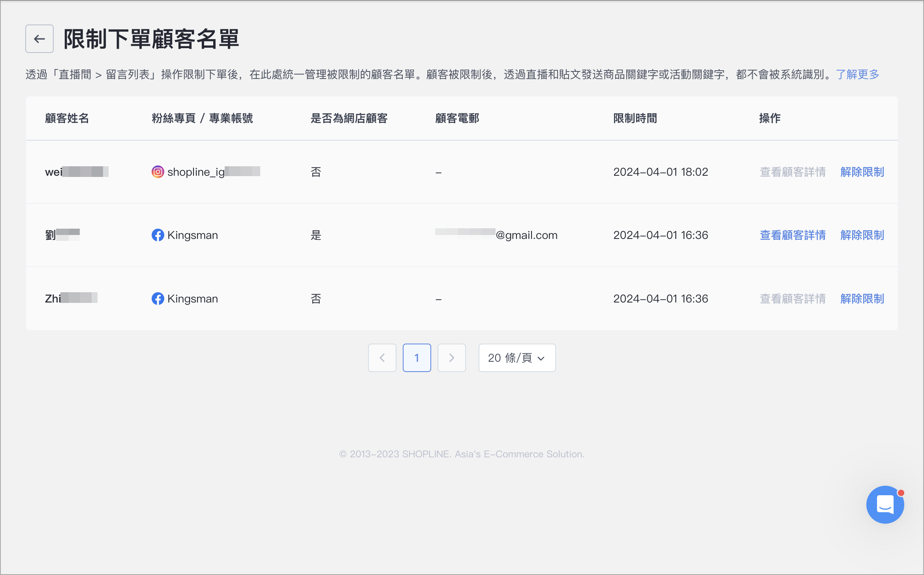Click Kingsman page name in Zhi row
924x575 pixels.
click(193, 299)
